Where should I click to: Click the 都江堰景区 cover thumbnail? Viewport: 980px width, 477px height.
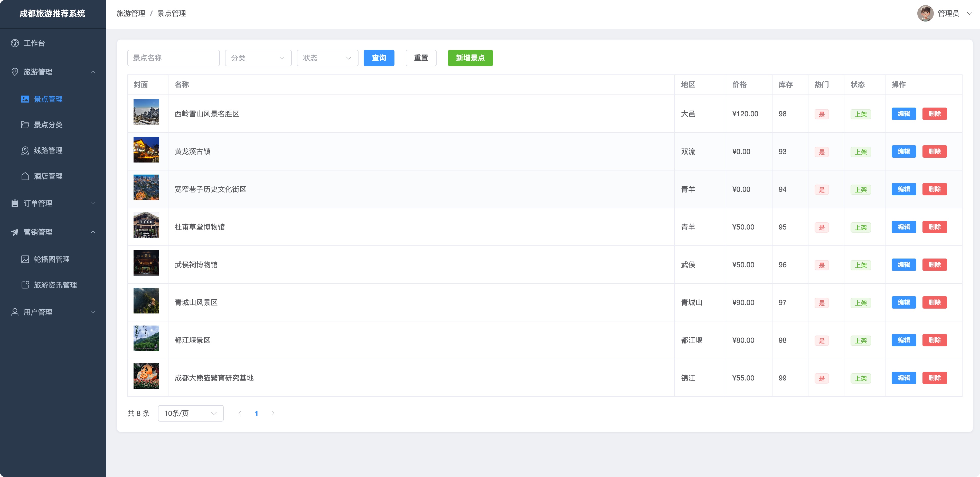(x=146, y=338)
